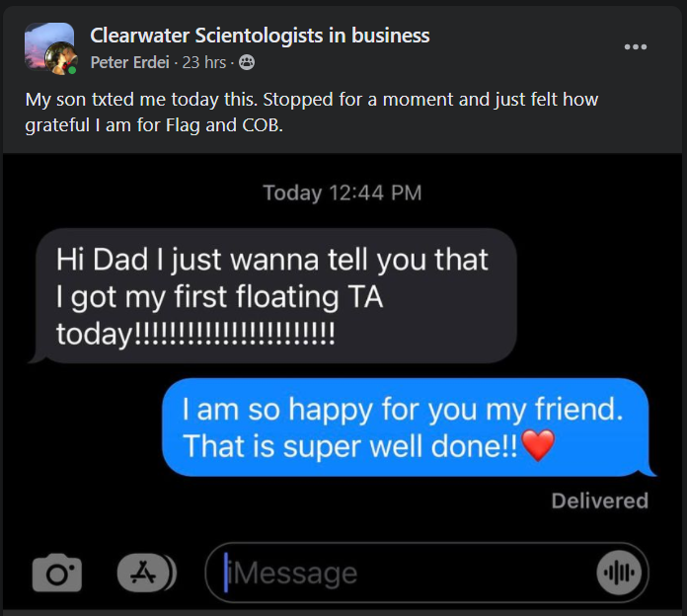The width and height of the screenshot is (687, 616).
Task: Select the gray floating TA message bubble
Action: click(x=271, y=295)
